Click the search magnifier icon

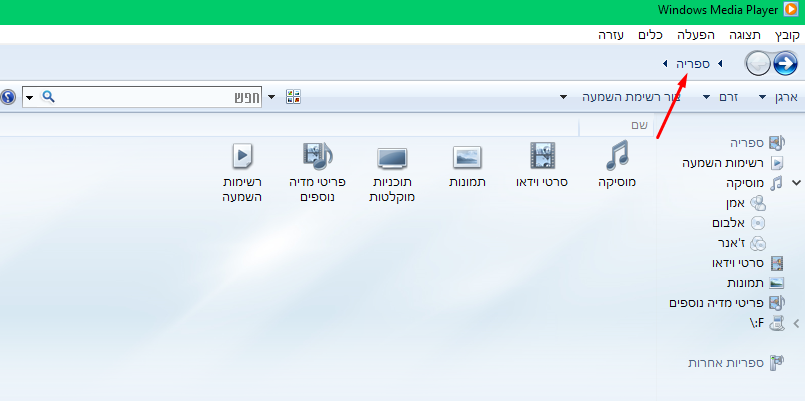point(48,97)
